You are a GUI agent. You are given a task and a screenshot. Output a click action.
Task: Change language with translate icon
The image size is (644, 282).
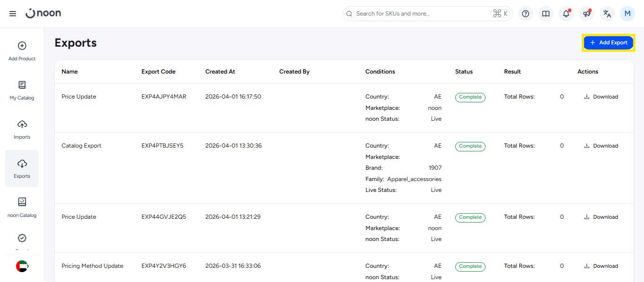607,14
